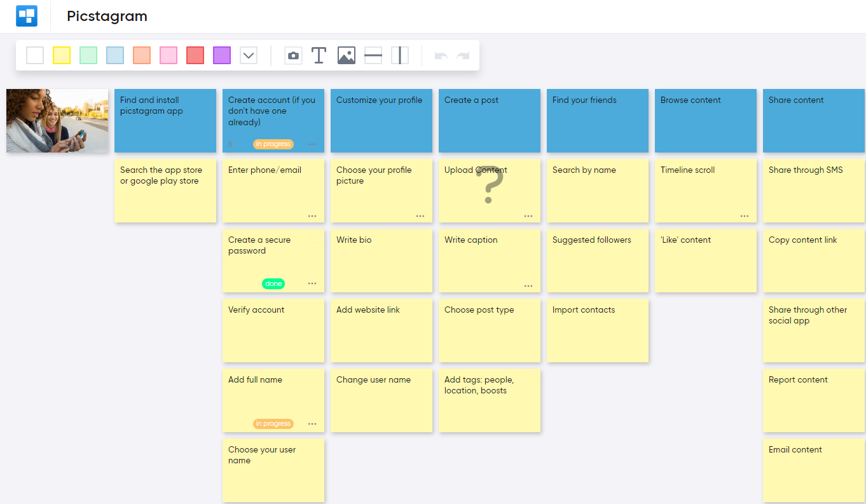Pick the green color swatch
Viewport: 866px width, 504px height.
point(88,55)
